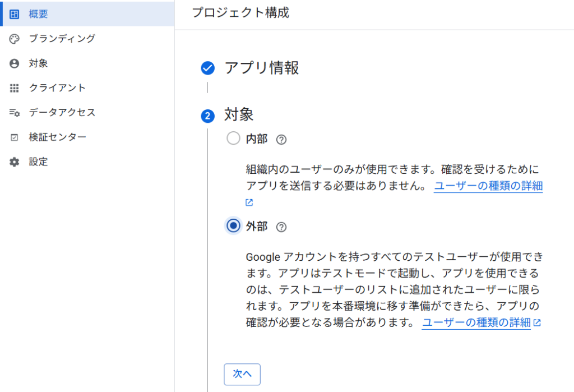Viewport: 574px width, 392px height.
Task: Click the ブランディング palette icon
Action: [15, 39]
